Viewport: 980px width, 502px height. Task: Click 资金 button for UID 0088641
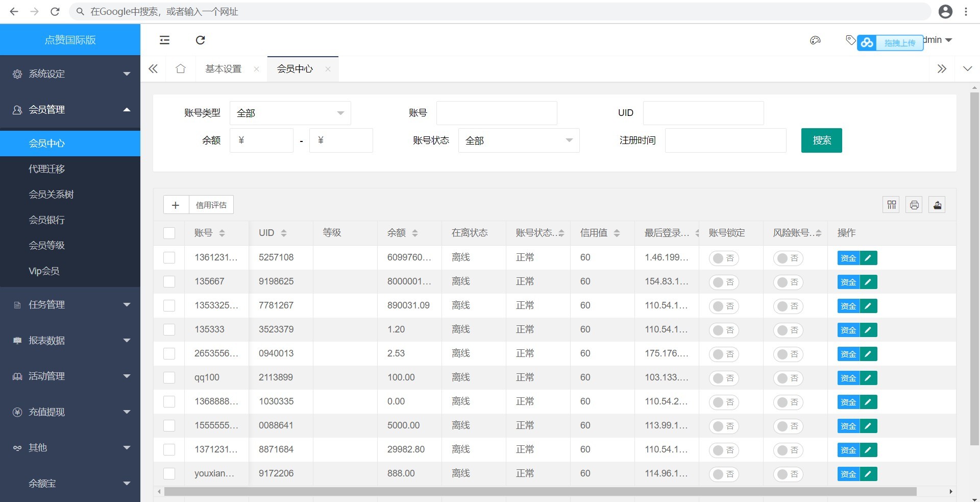pyautogui.click(x=848, y=426)
